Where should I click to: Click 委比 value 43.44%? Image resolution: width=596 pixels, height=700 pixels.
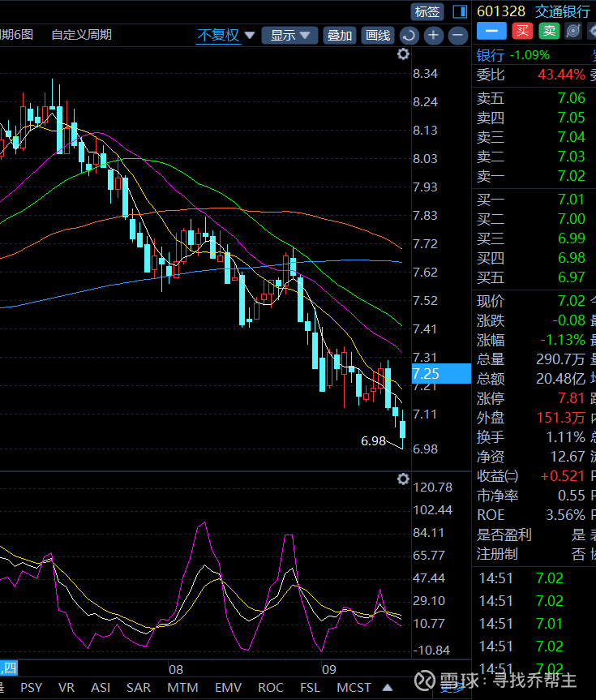[561, 75]
